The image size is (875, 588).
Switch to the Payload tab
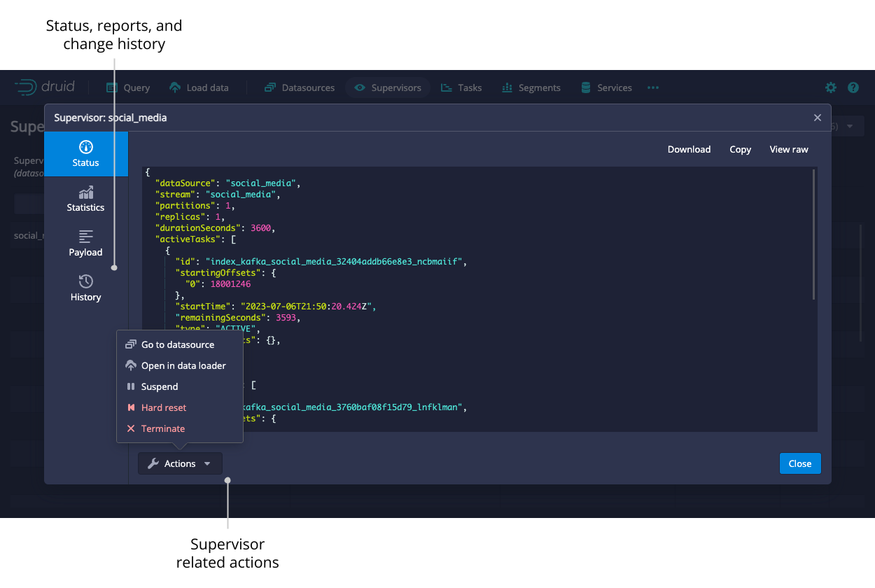[86, 243]
